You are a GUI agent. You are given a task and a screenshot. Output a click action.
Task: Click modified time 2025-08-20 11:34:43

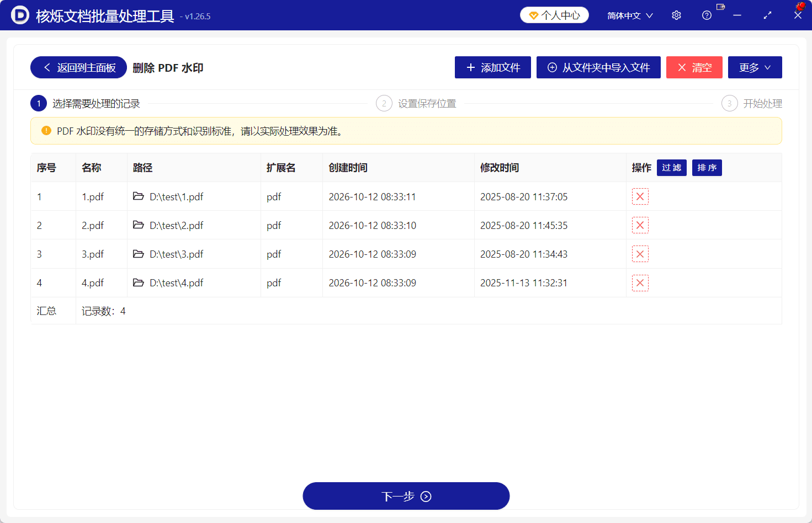coord(524,254)
